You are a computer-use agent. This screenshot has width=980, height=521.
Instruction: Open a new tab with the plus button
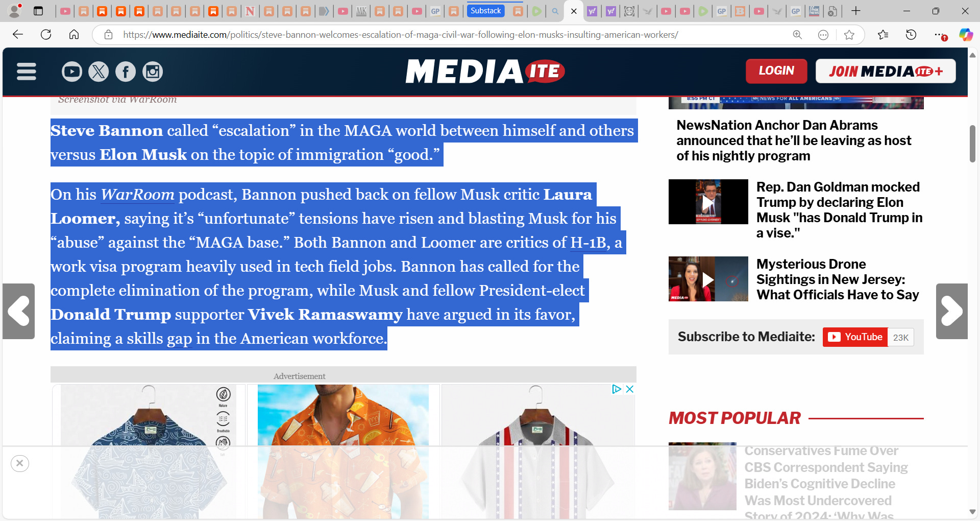point(856,11)
